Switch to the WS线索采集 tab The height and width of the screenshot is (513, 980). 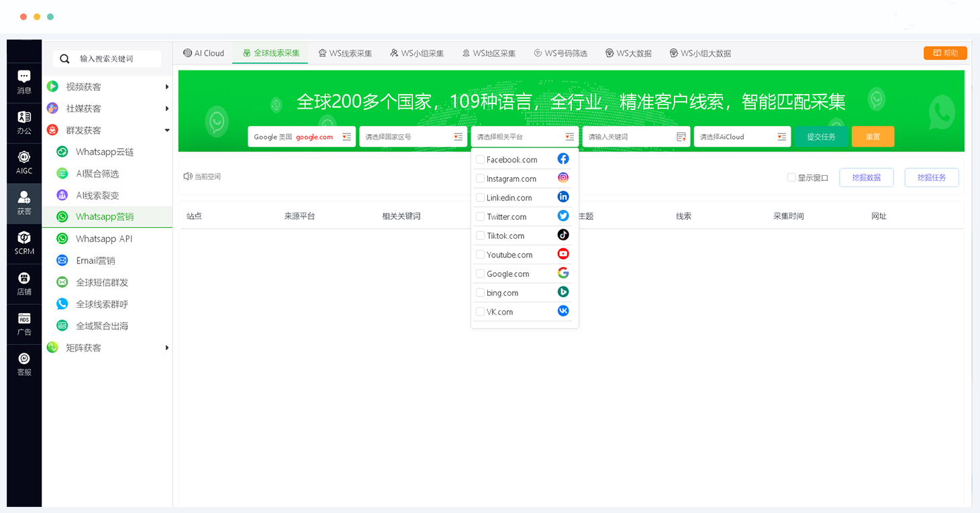345,53
